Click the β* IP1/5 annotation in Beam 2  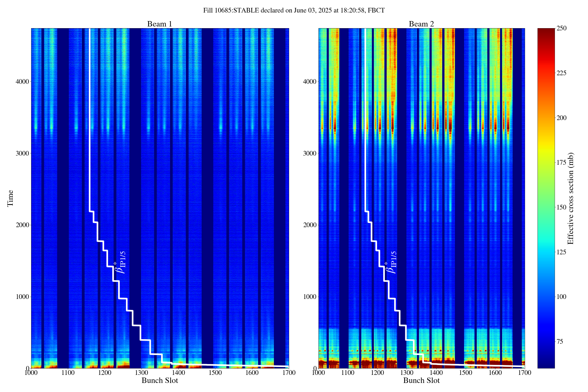tap(391, 263)
